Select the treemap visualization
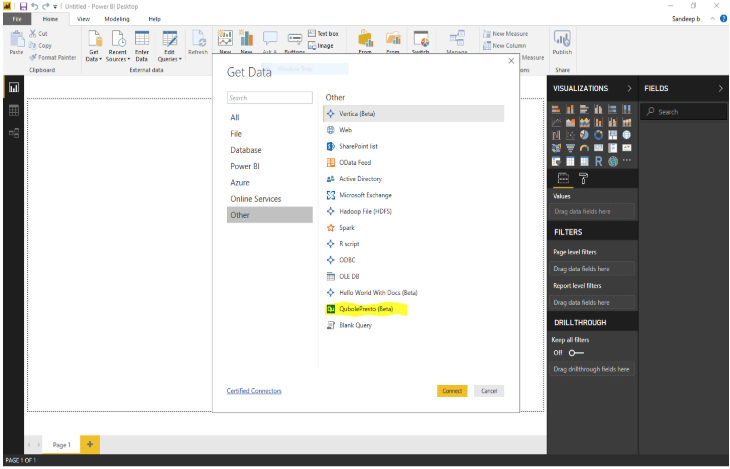The height and width of the screenshot is (469, 730). click(613, 135)
